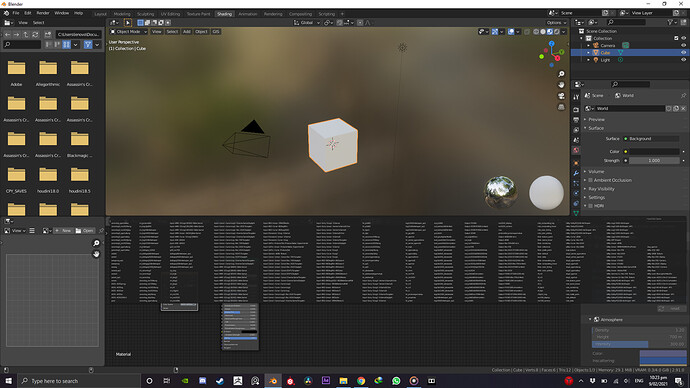Open the File menu
Viewport: 690px width, 388px height.
pos(16,13)
